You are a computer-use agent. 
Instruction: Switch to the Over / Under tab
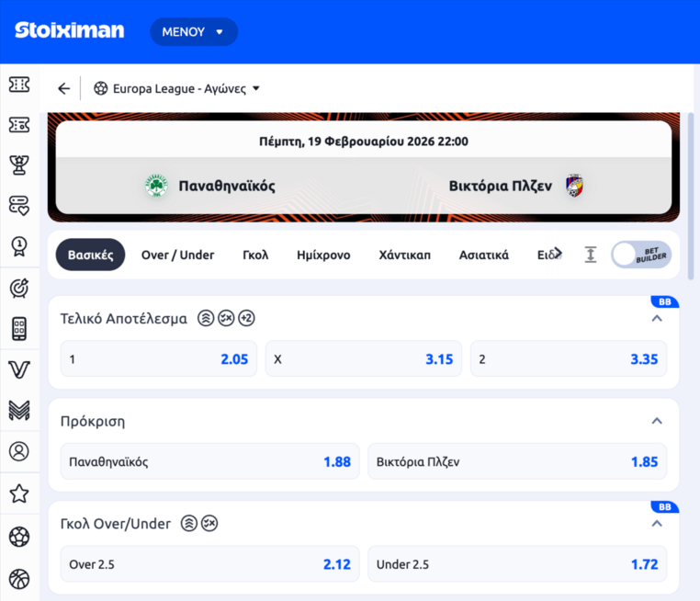coord(177,255)
